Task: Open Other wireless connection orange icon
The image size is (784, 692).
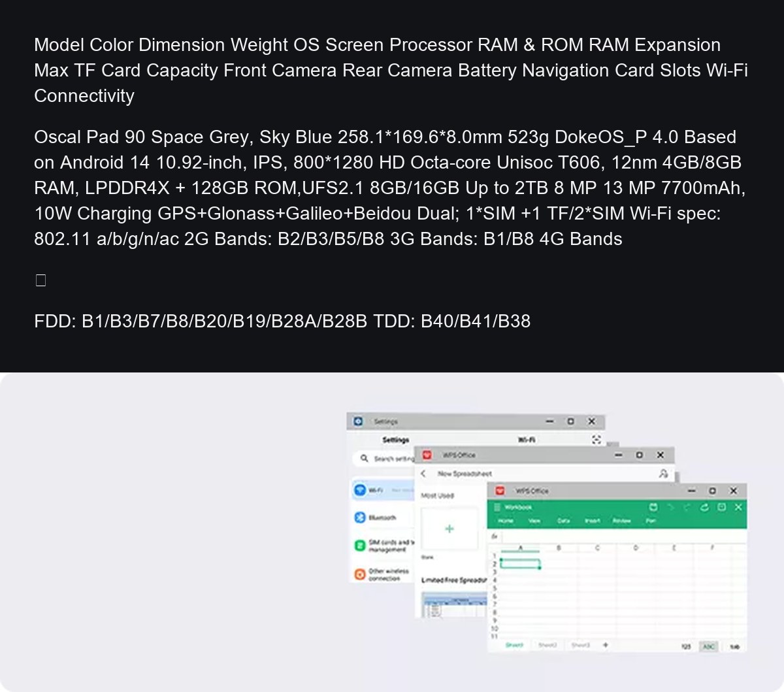Action: click(359, 574)
